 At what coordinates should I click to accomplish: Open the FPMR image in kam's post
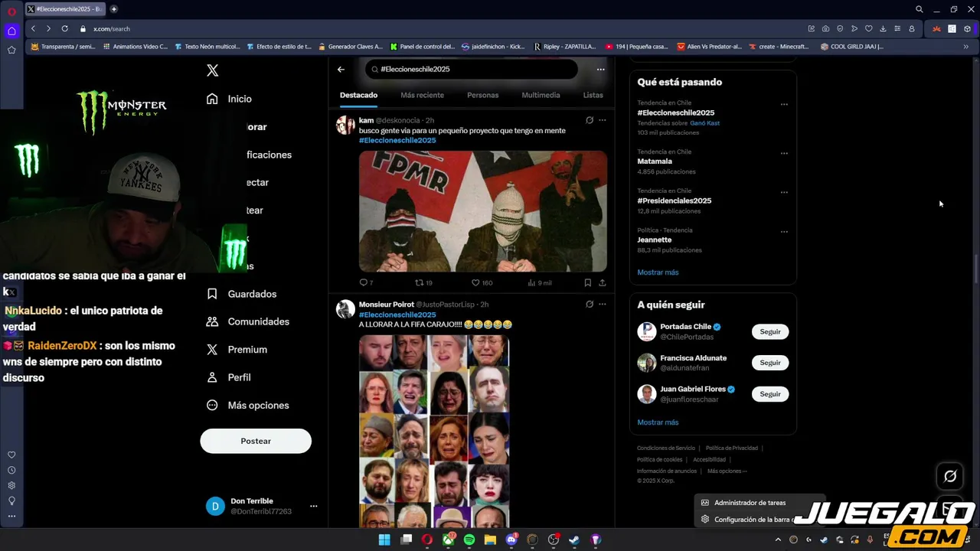point(483,211)
